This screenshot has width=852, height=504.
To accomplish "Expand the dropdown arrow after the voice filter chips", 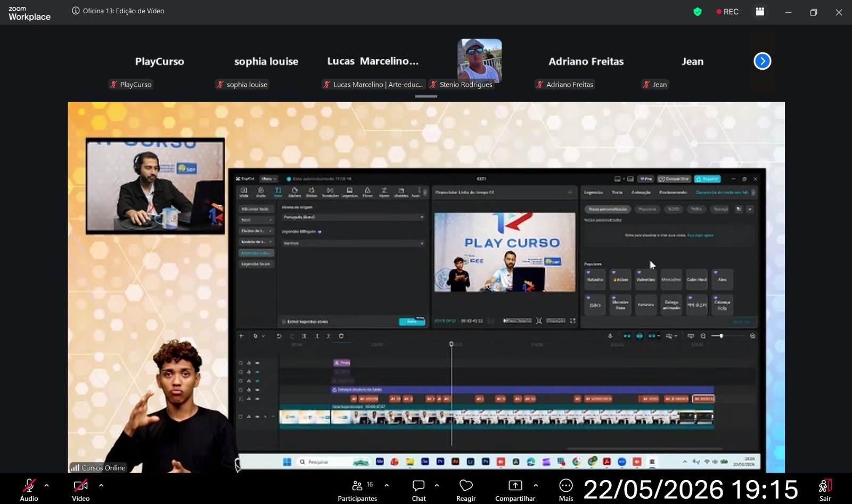I will pyautogui.click(x=750, y=209).
